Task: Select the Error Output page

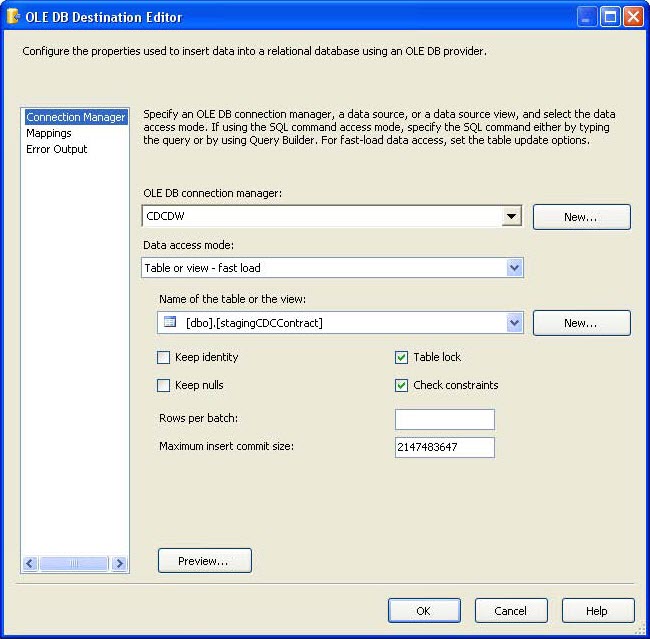Action: coord(57,149)
